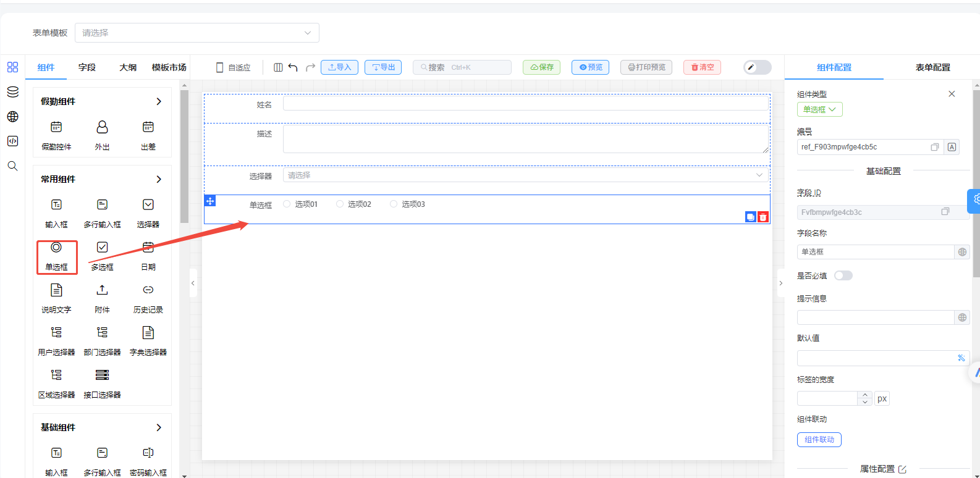The height and width of the screenshot is (478, 980).
Task: Open the 单选框 component type dropdown
Action: (819, 109)
